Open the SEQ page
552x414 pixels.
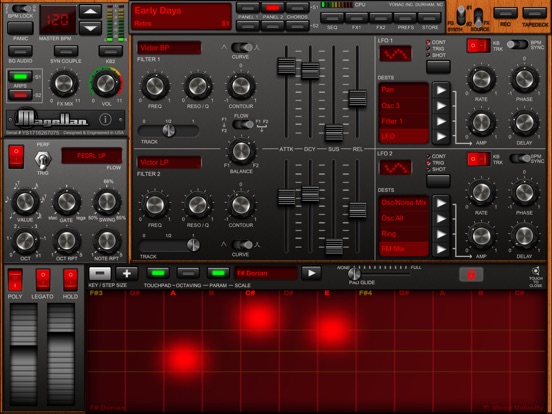(332, 18)
